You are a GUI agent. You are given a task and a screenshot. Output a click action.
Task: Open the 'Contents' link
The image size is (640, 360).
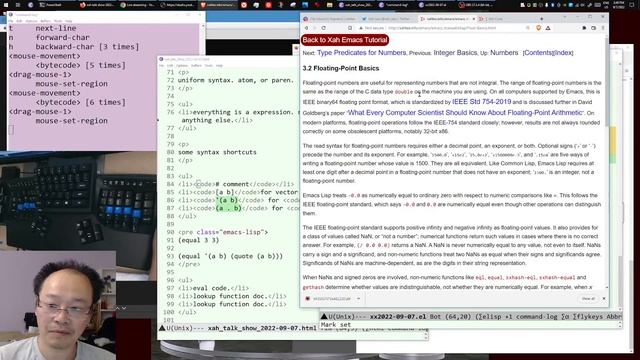pos(538,53)
